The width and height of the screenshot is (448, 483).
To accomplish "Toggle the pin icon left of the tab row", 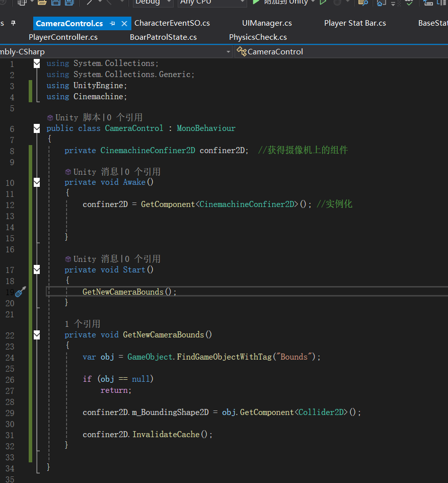I will pos(13,23).
